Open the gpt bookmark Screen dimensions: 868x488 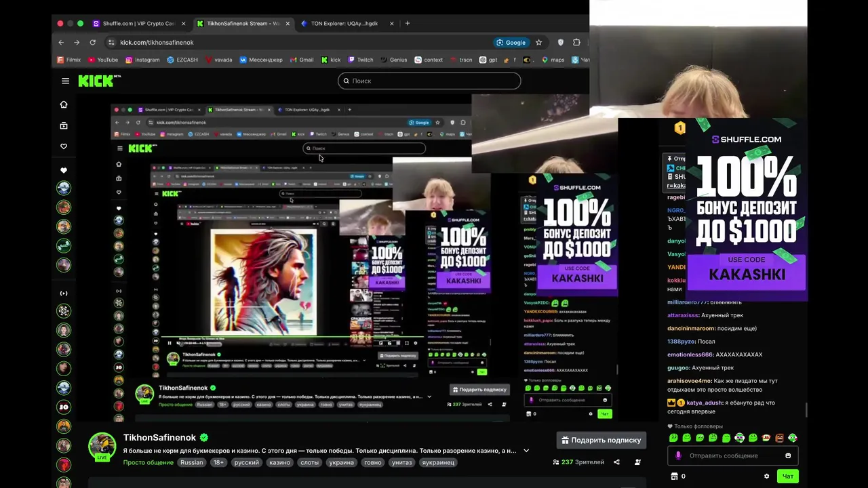[488, 60]
